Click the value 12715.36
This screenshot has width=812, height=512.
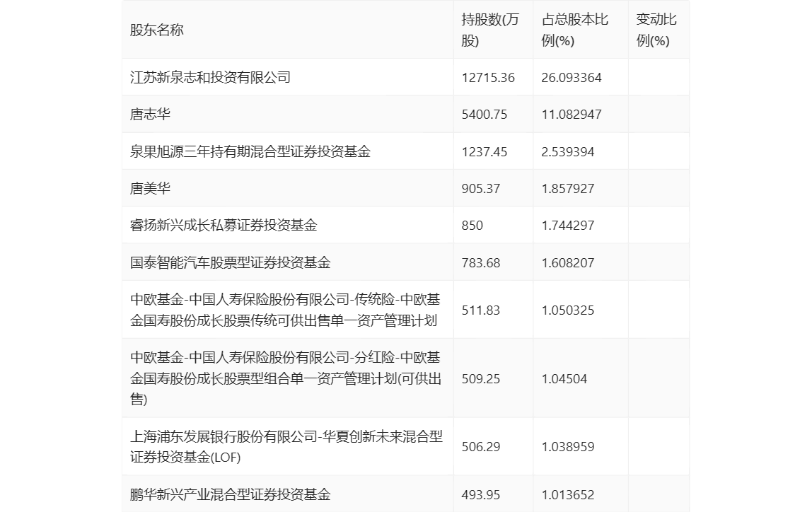click(488, 78)
